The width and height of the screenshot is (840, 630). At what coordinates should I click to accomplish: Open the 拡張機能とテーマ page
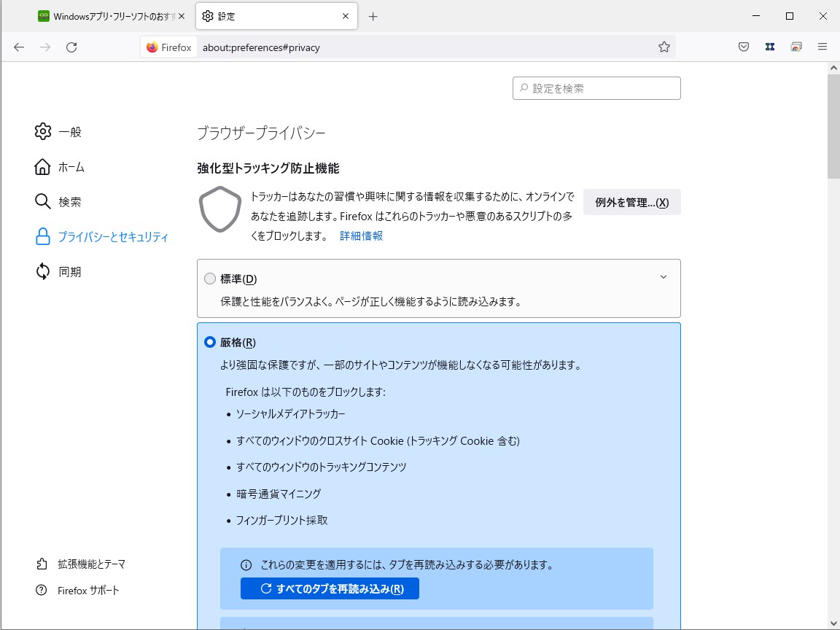coord(90,564)
